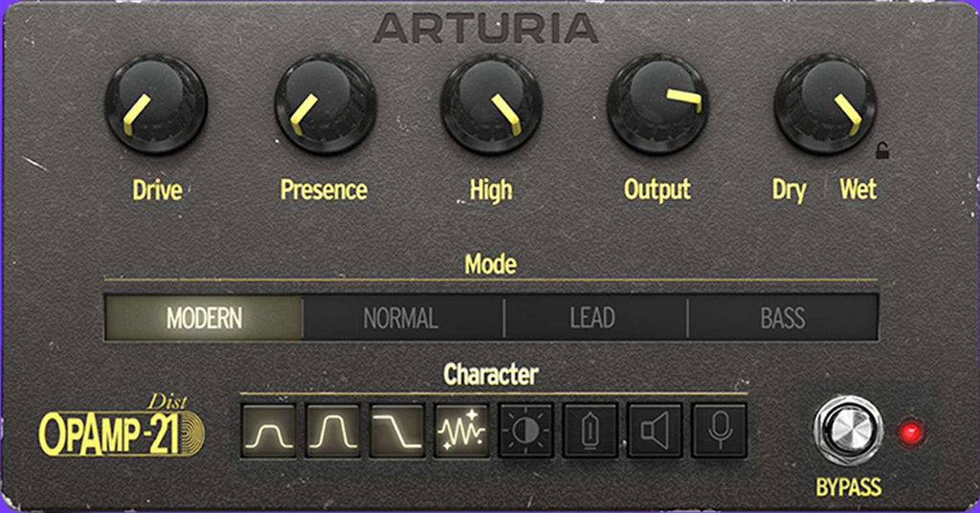Viewport: 980px width, 513px height.
Task: Click the Dry/Wet mix knob
Action: tap(826, 103)
